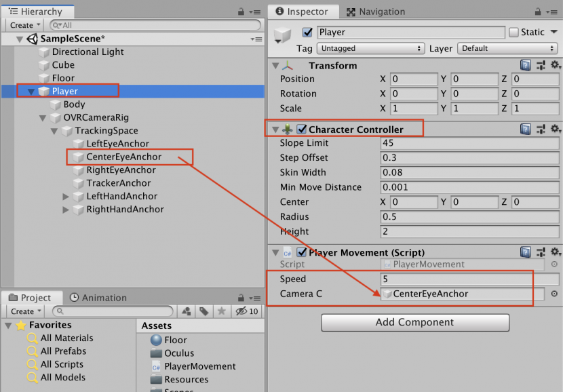Click the Add Component button
This screenshot has height=392, width=563.
click(415, 322)
